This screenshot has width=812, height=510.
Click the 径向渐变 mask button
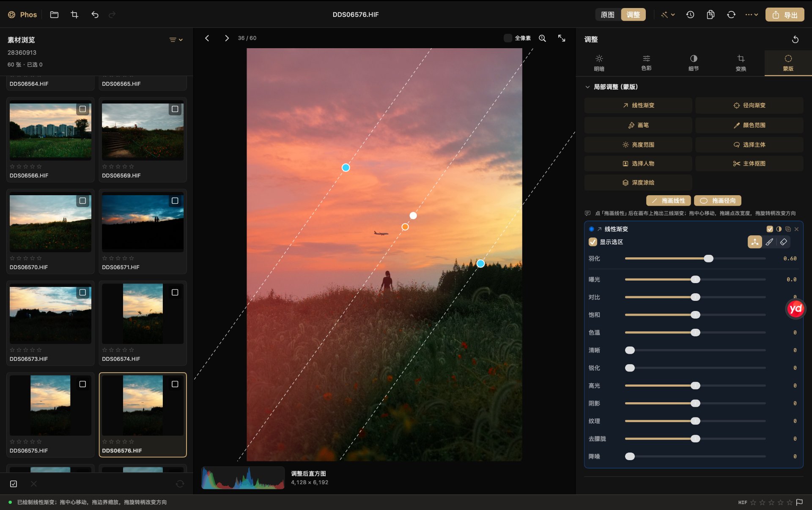(x=749, y=105)
